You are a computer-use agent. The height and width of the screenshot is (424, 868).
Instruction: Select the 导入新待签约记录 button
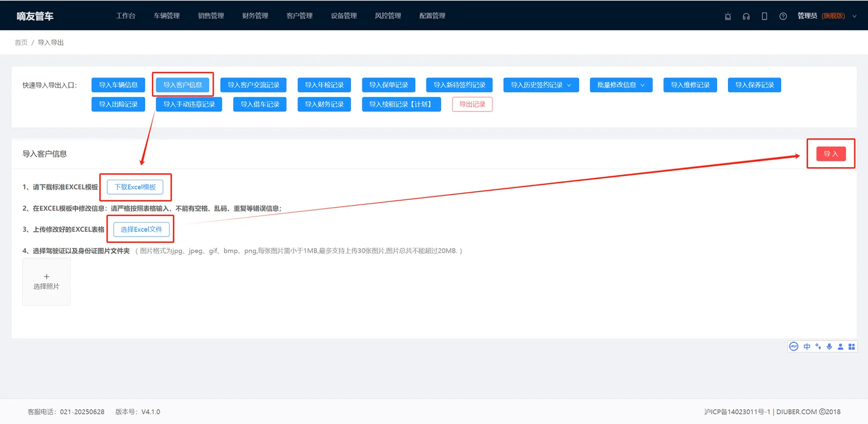coord(459,85)
